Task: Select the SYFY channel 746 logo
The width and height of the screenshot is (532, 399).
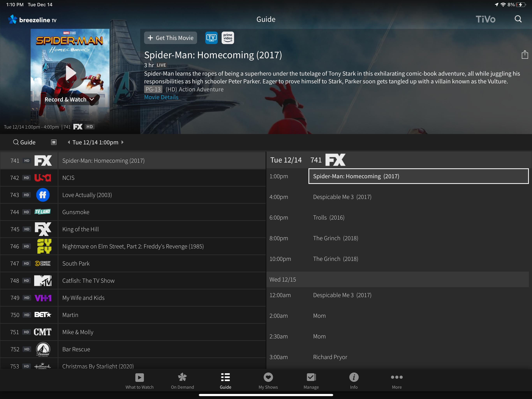Action: [44, 246]
